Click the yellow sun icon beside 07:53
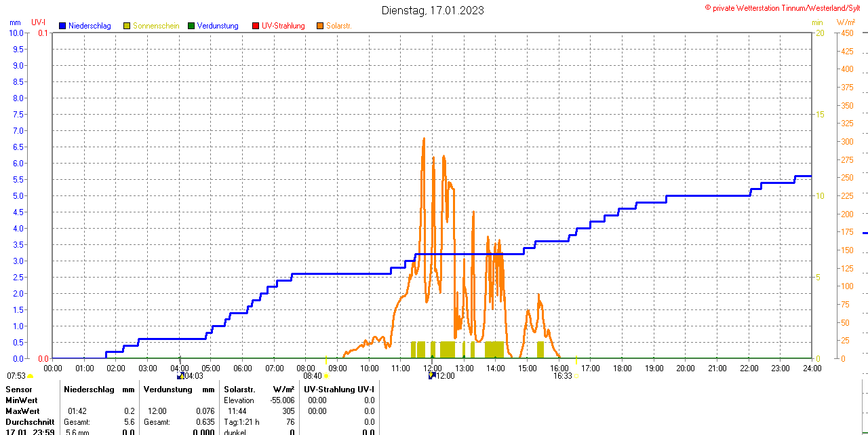 (30, 375)
